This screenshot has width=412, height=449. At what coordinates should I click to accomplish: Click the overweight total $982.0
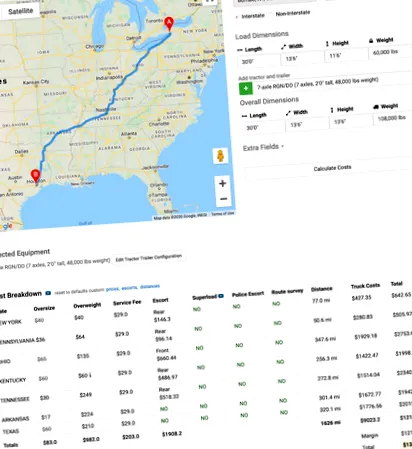(91, 439)
